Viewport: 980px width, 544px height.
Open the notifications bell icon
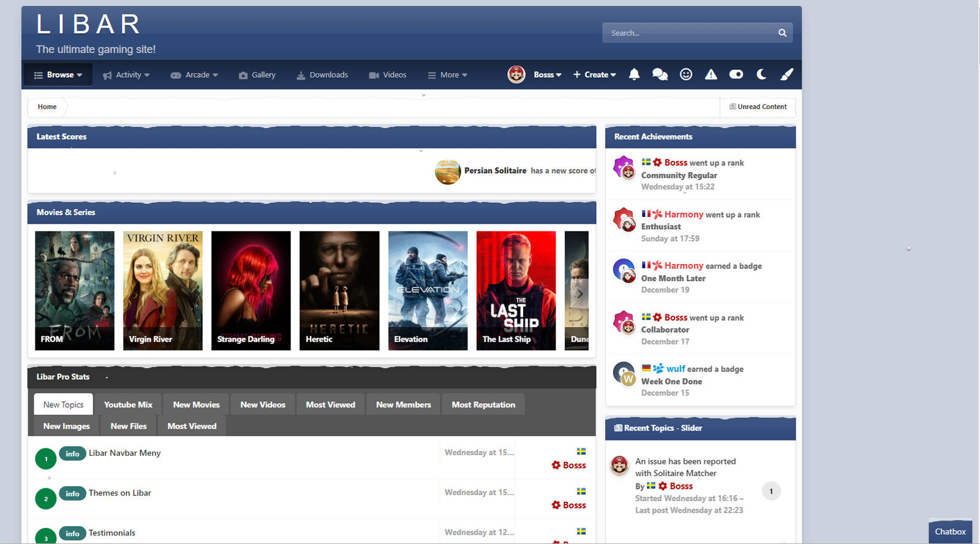coord(634,75)
